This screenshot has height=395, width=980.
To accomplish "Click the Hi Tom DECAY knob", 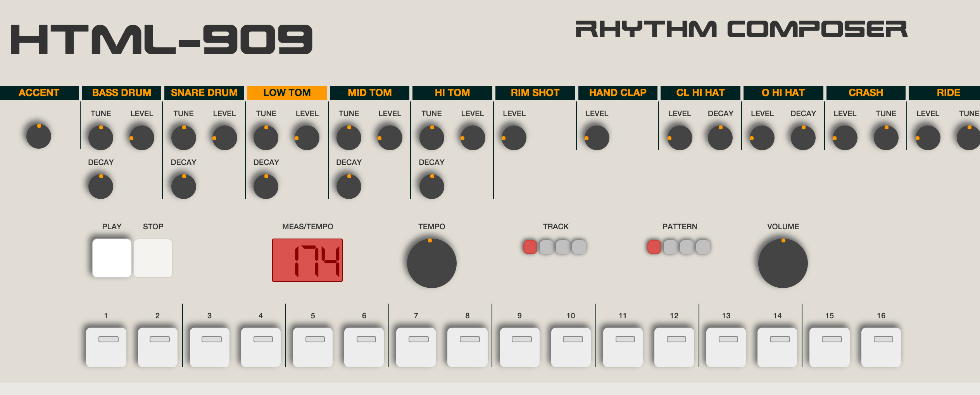I will (432, 186).
